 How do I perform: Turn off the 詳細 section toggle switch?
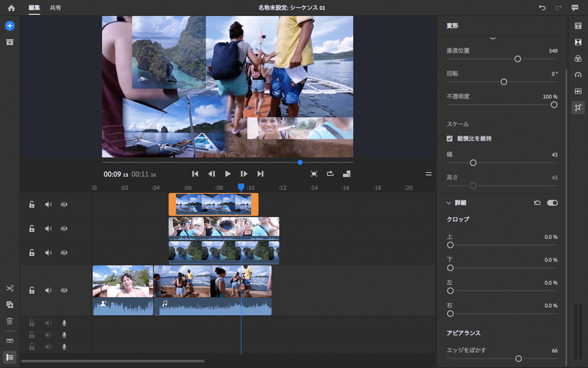[552, 203]
